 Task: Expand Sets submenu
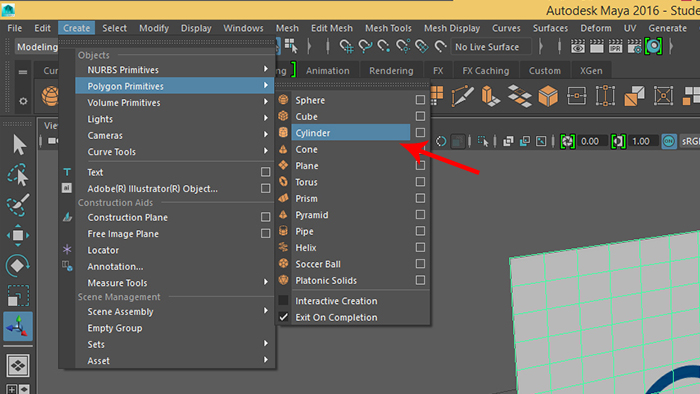[174, 344]
